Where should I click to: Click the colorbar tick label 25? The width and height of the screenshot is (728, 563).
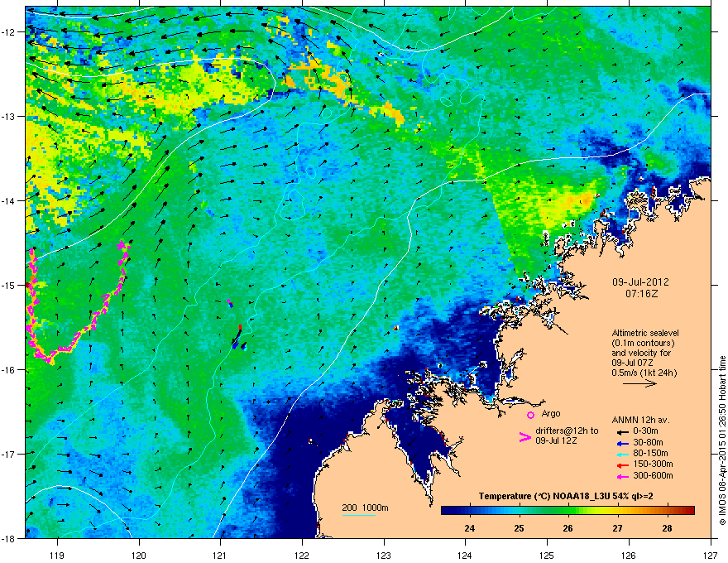point(519,528)
